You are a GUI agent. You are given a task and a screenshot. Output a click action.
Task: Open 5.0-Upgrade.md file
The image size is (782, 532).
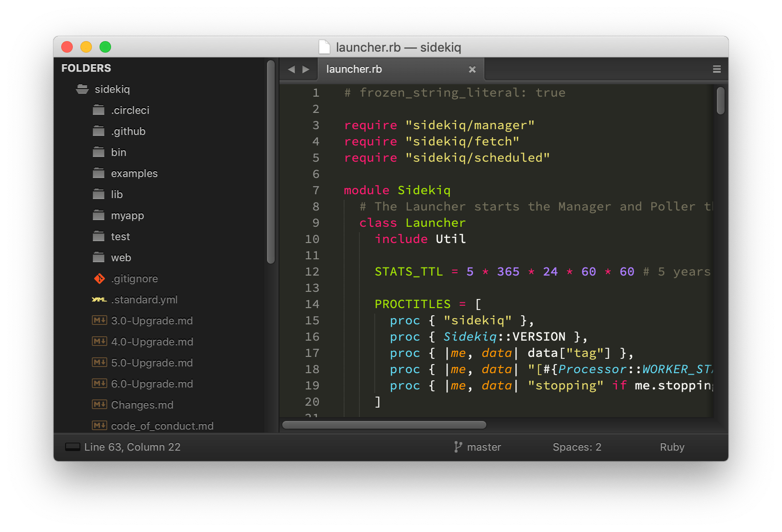[x=152, y=363]
